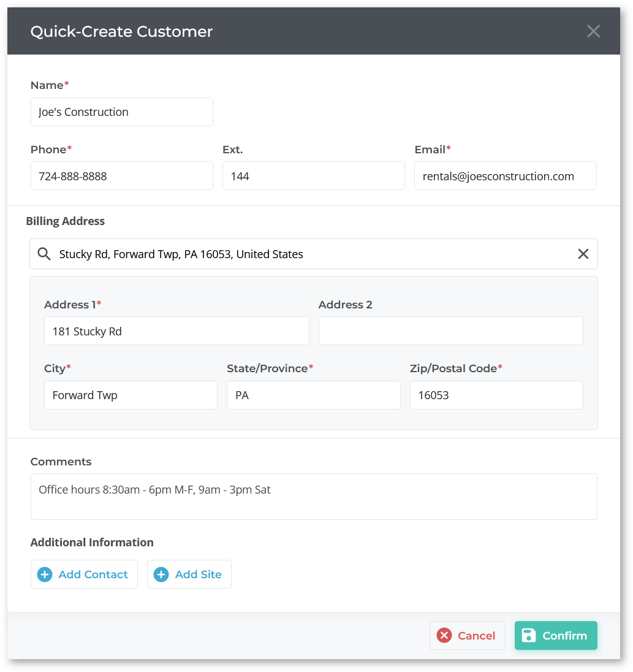Click the empty Address 2 field
Screen dimensions: 633x672
pyautogui.click(x=450, y=331)
